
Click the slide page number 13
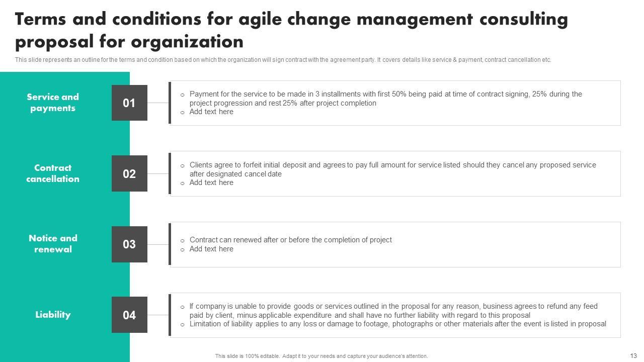(x=633, y=355)
